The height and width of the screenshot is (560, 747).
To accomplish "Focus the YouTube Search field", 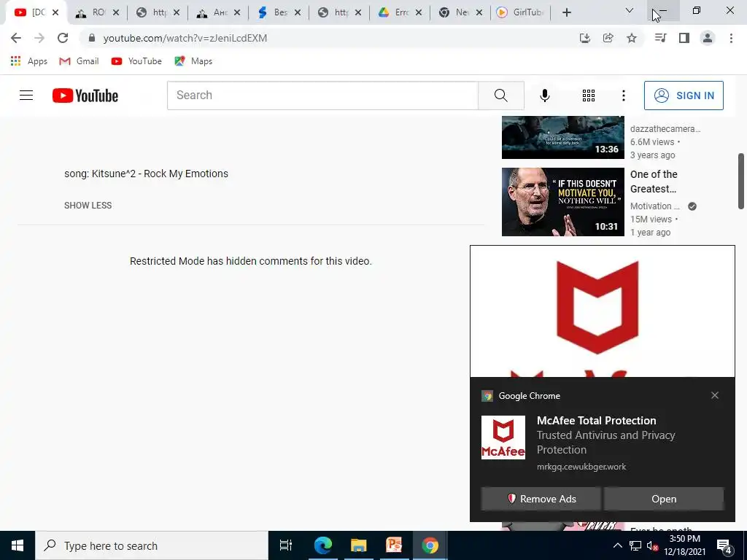I will (x=322, y=96).
